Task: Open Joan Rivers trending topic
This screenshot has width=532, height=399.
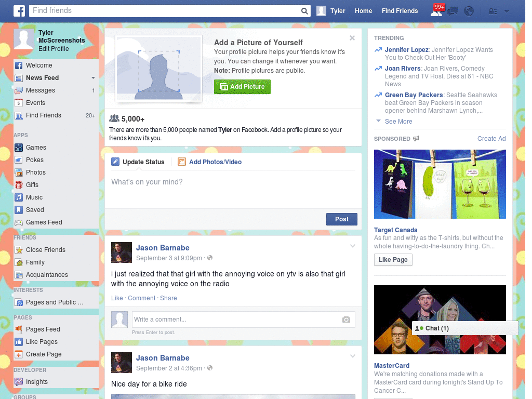Action: click(x=403, y=68)
